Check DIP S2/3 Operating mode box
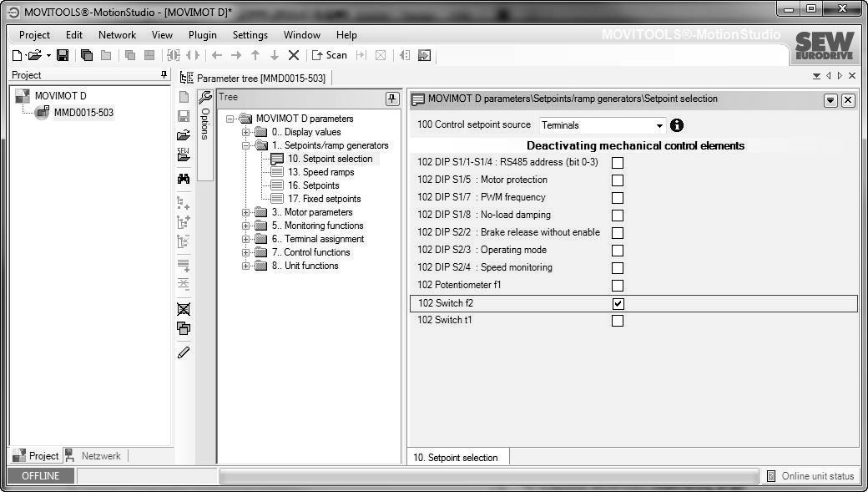This screenshot has height=492, width=868. click(618, 251)
